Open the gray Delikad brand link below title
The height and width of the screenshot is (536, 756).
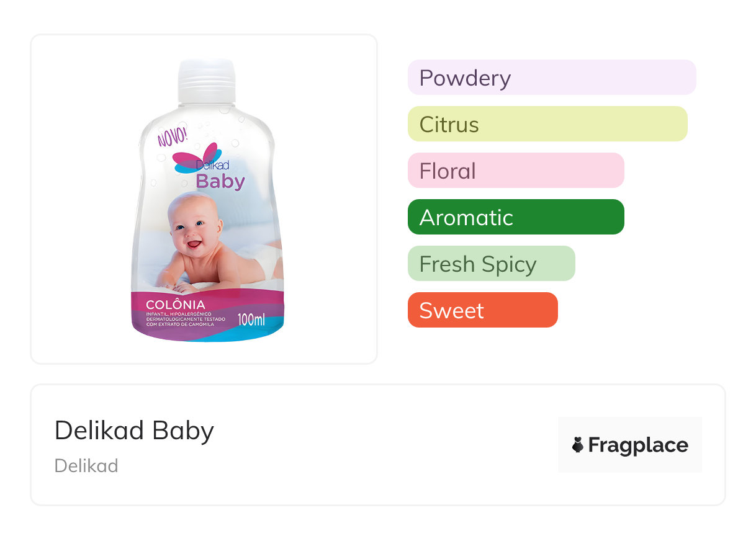86,466
